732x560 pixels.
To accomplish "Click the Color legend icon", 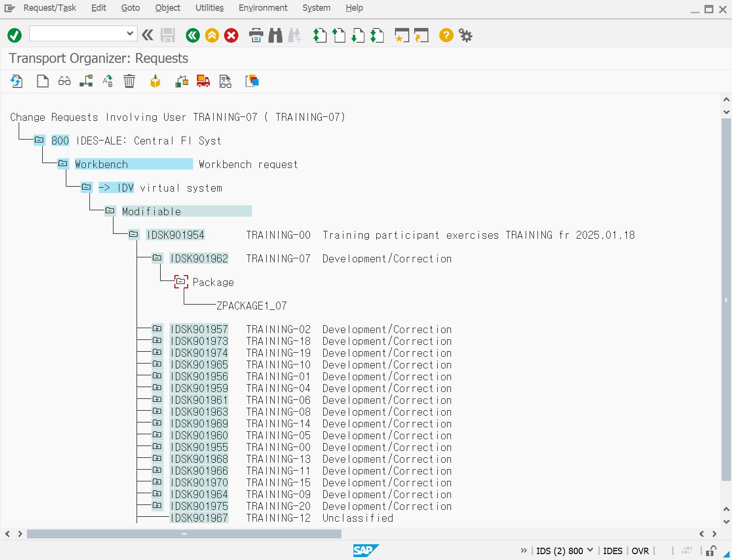I will pos(252,81).
